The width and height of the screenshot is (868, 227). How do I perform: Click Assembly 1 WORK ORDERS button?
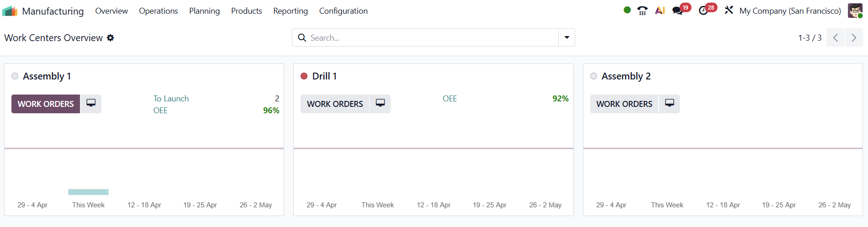point(46,104)
